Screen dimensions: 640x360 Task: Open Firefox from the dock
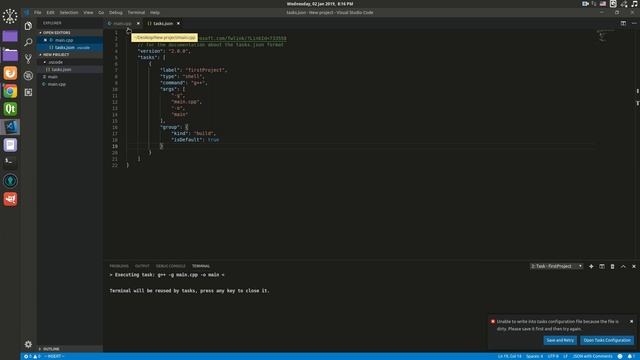click(x=10, y=73)
